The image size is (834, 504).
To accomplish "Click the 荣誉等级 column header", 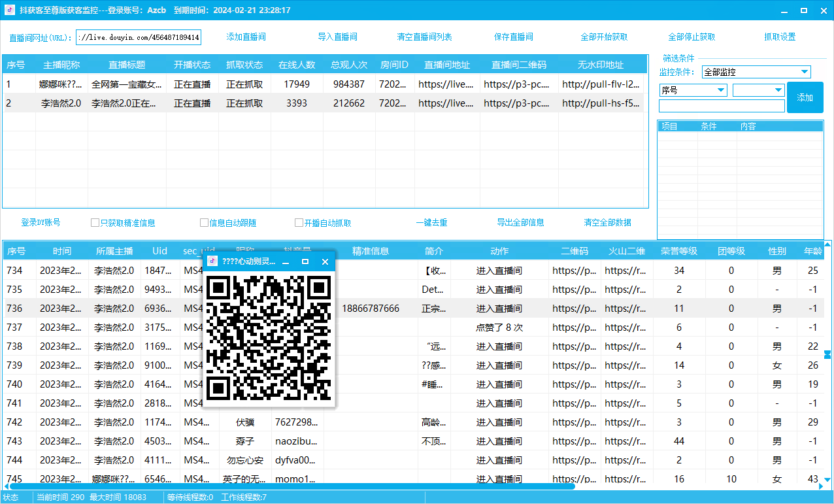I will tap(679, 251).
